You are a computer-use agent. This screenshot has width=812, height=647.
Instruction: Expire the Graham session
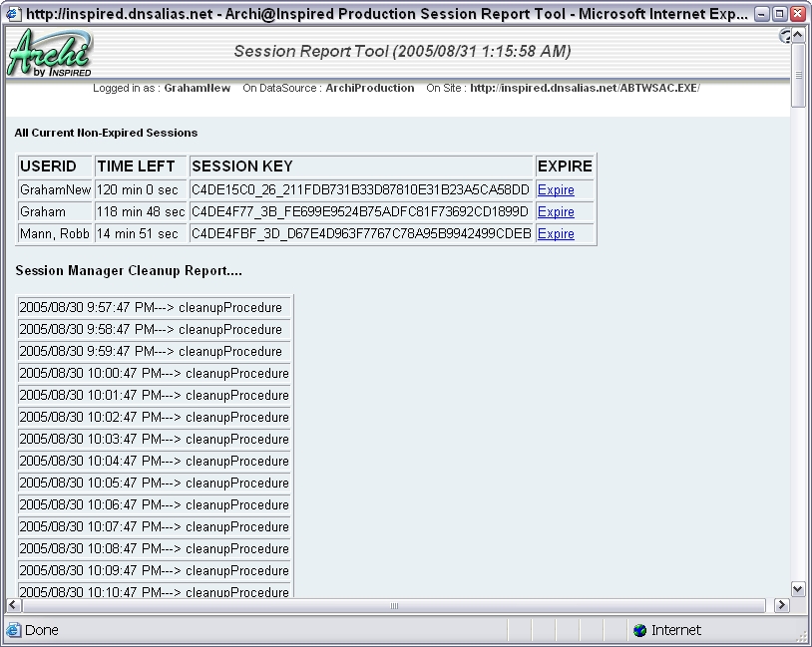coord(556,212)
